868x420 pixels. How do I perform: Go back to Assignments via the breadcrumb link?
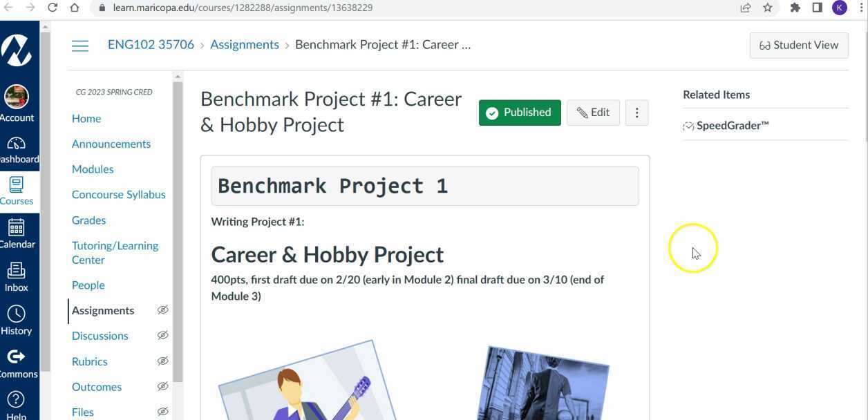244,44
